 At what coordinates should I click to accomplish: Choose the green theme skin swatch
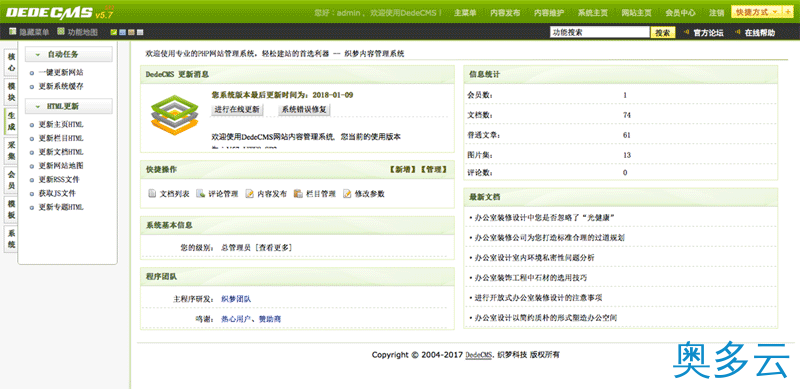114,33
